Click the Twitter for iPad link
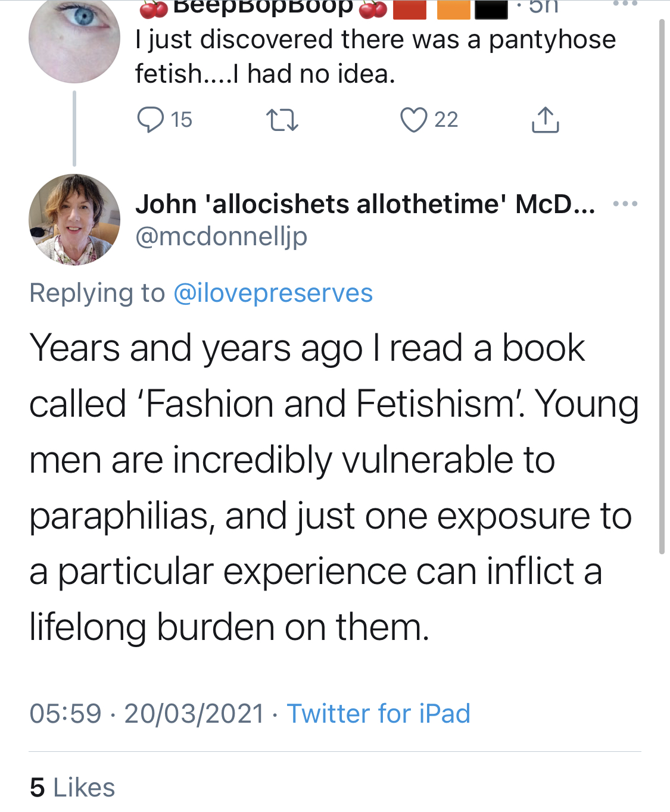The image size is (670, 812). 378,713
